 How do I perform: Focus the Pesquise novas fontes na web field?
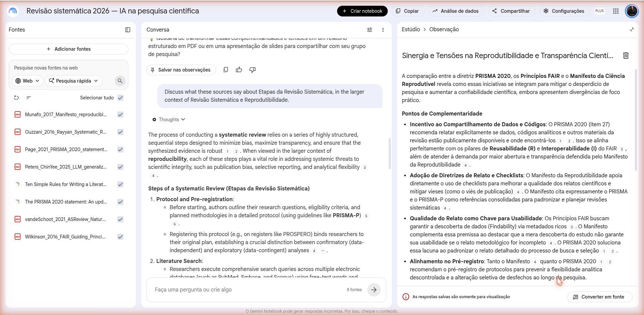pos(68,68)
